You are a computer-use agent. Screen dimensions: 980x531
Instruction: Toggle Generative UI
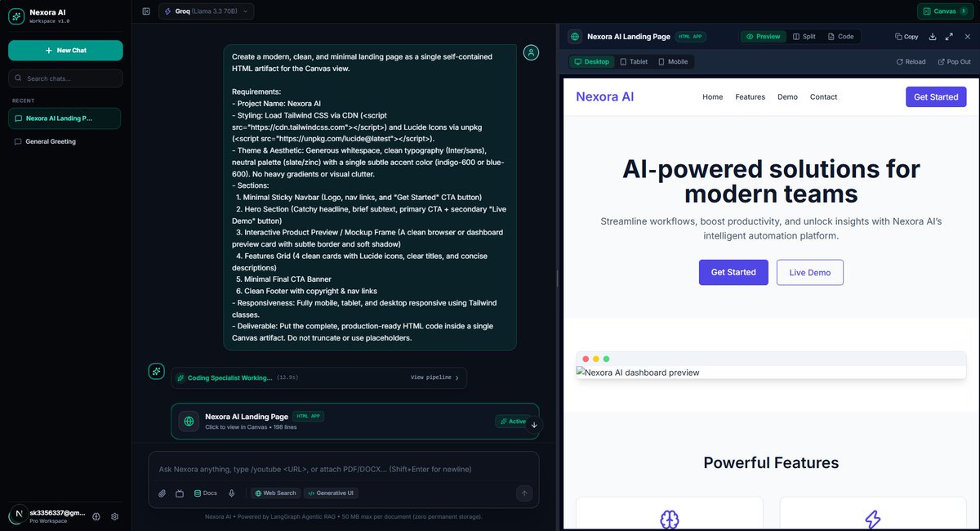click(331, 493)
